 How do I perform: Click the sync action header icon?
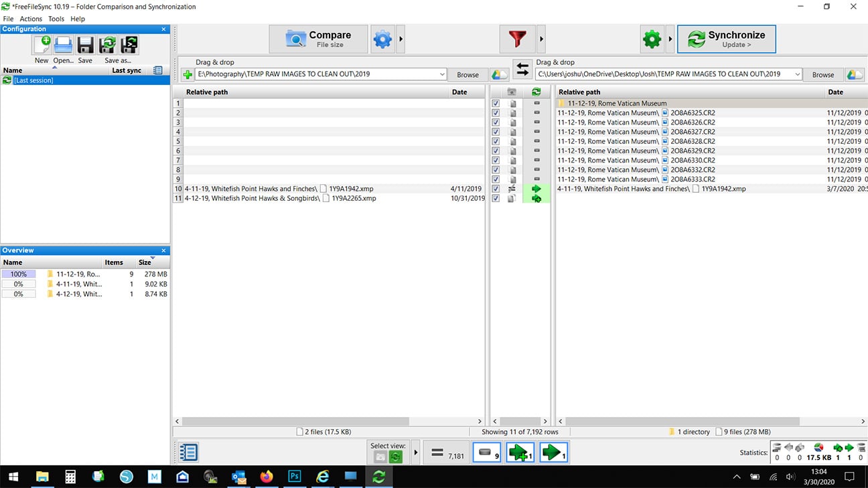[536, 92]
